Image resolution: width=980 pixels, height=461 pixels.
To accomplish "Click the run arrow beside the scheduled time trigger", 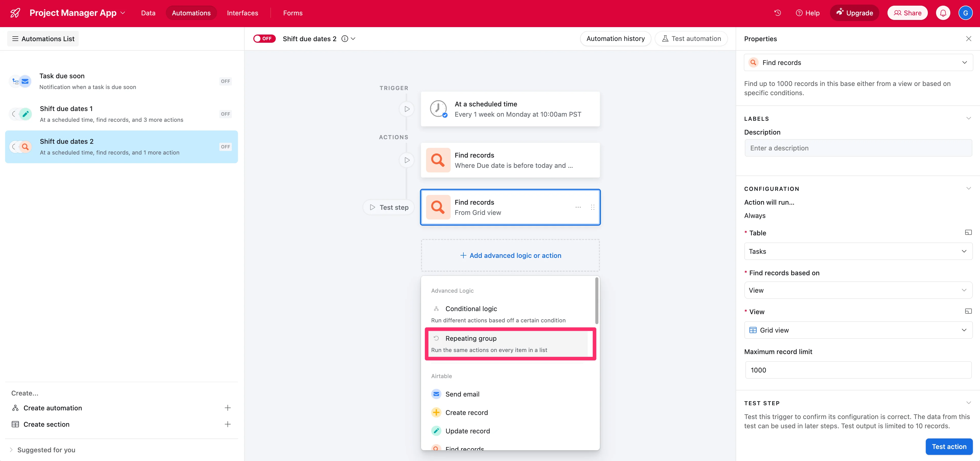I will [407, 109].
